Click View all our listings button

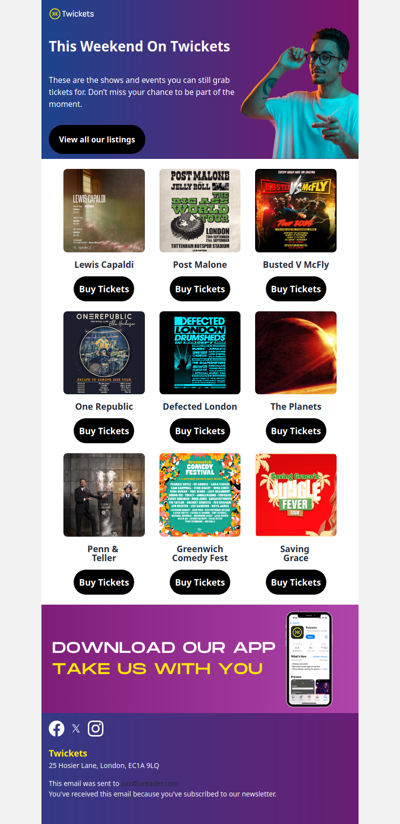click(x=97, y=139)
